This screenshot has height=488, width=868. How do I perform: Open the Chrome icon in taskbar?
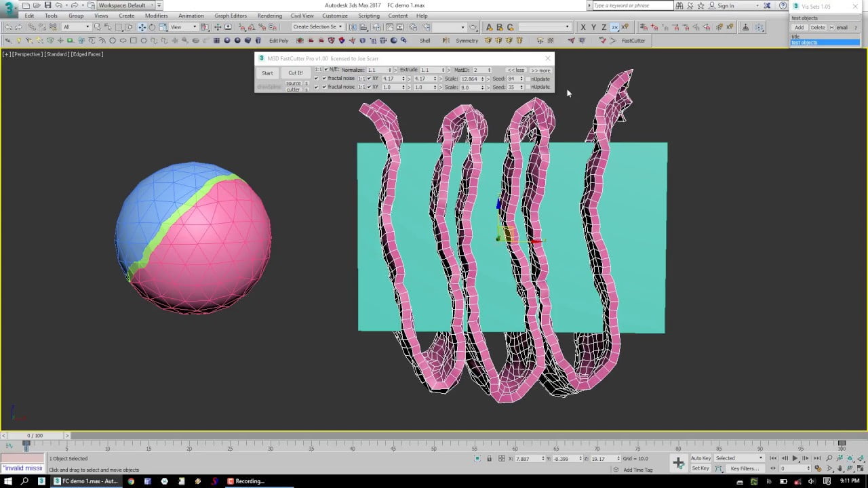click(x=131, y=481)
